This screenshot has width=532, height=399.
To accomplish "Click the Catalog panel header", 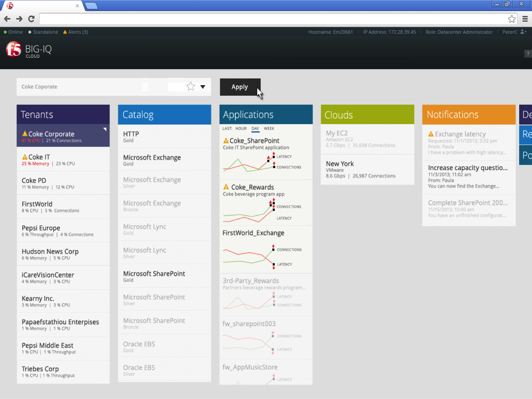I will [164, 115].
